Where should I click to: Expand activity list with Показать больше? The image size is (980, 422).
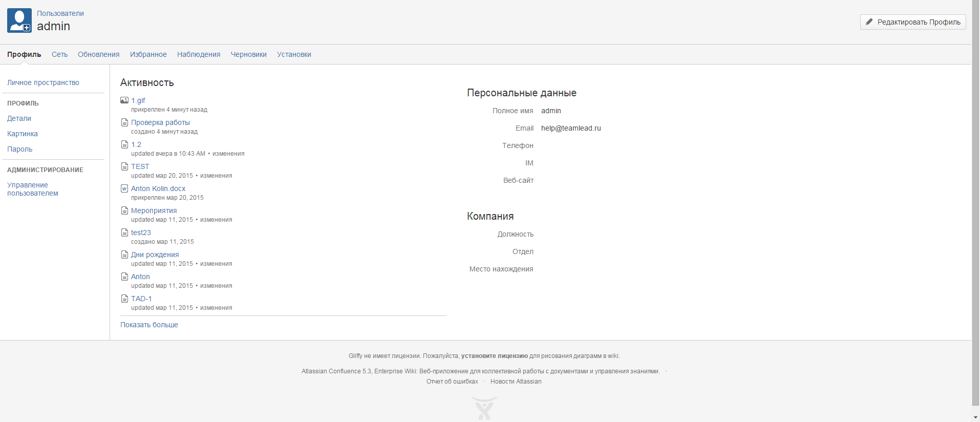click(149, 325)
